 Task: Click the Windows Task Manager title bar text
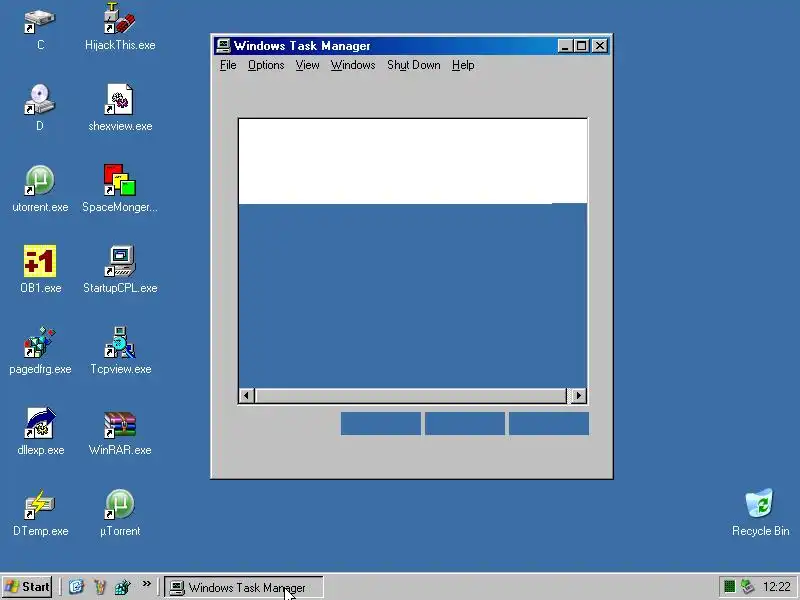click(x=302, y=46)
